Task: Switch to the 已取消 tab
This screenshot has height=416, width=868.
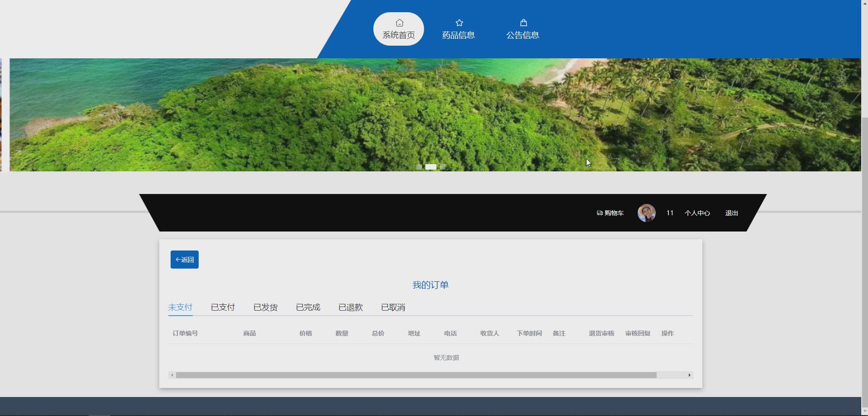Action: tap(393, 307)
